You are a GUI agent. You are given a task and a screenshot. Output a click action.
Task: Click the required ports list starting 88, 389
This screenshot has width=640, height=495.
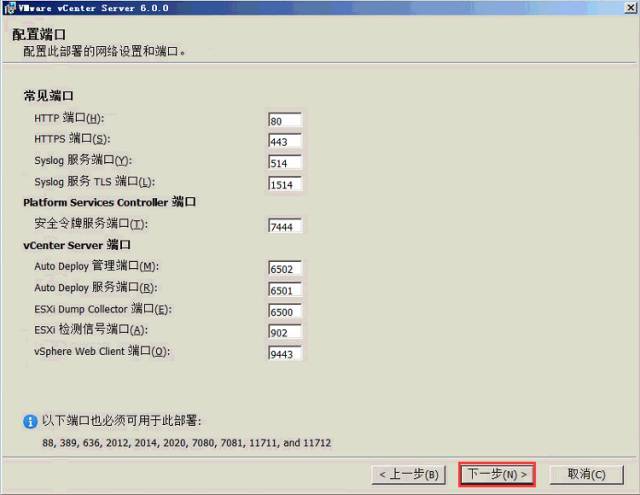(187, 443)
